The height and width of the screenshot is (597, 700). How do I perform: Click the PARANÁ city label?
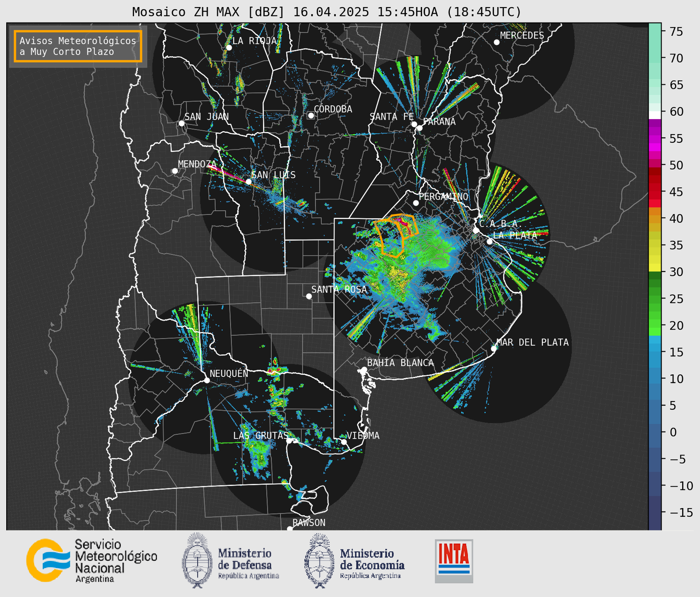click(x=439, y=122)
